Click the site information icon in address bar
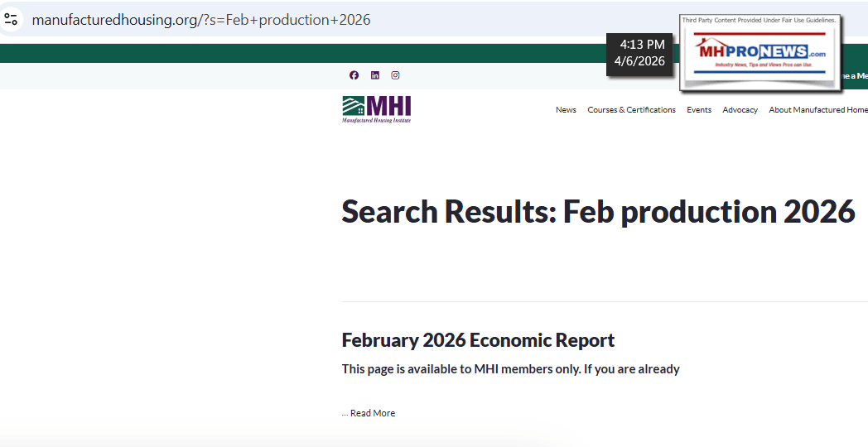 pos(11,19)
